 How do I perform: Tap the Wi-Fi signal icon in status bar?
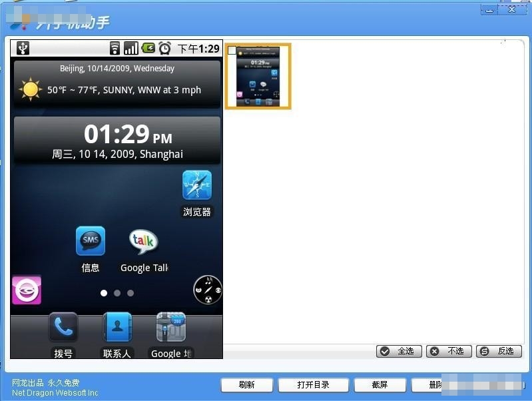pyautogui.click(x=115, y=48)
